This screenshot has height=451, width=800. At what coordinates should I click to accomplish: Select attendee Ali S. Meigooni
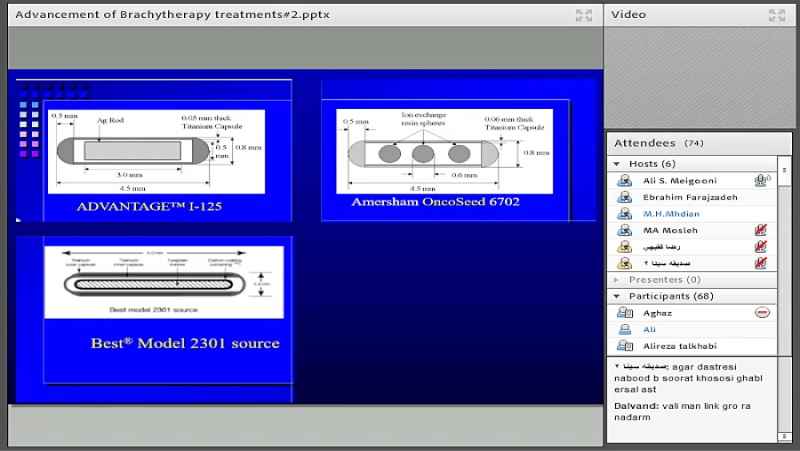pos(680,181)
